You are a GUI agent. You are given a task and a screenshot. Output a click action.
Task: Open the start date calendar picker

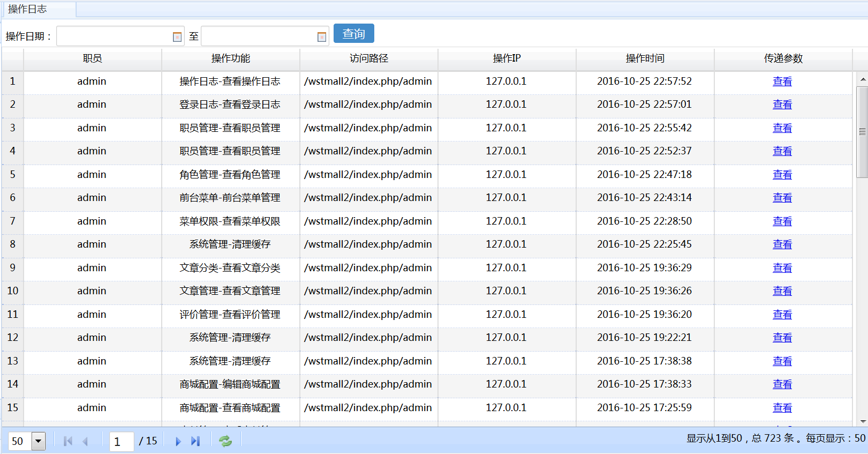point(177,36)
